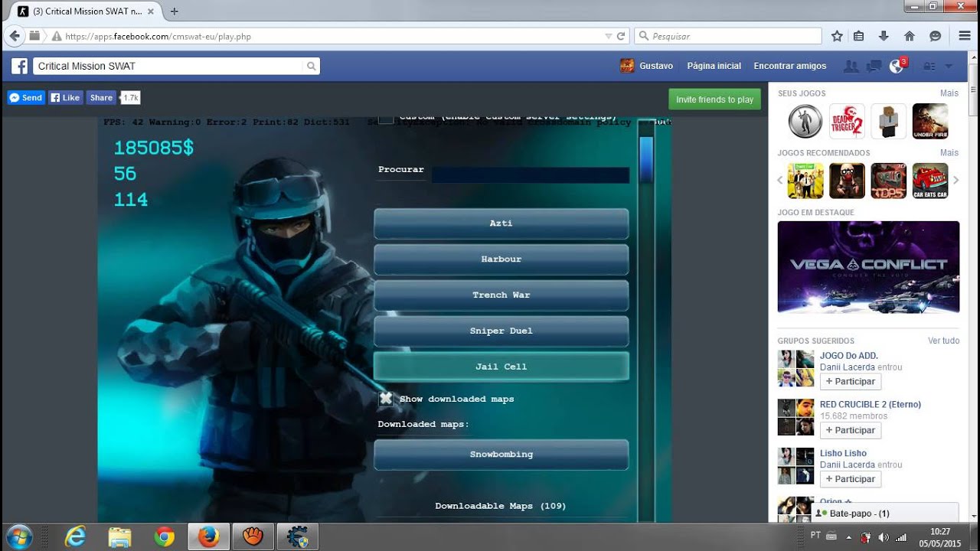This screenshot has width=980, height=551.
Task: Open Windows Explorer folder in taskbar
Action: [119, 537]
